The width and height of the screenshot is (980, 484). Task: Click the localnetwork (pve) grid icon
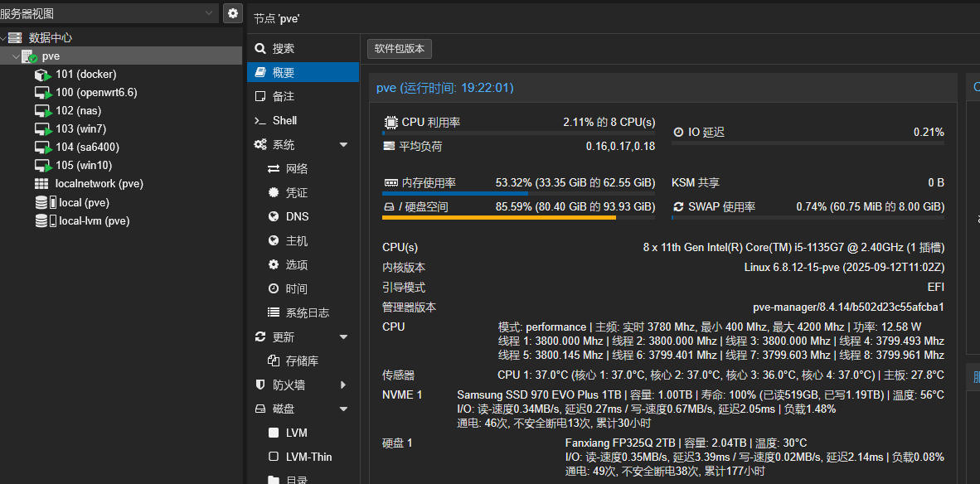pos(41,184)
